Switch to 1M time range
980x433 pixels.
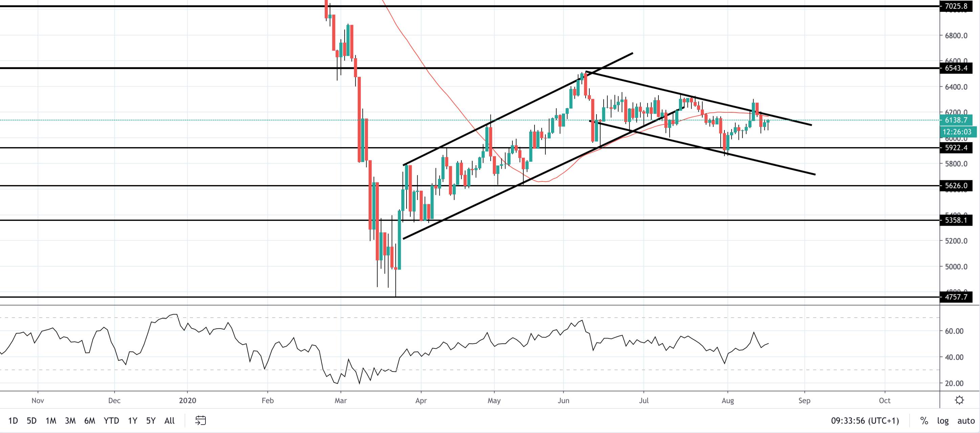tap(50, 420)
